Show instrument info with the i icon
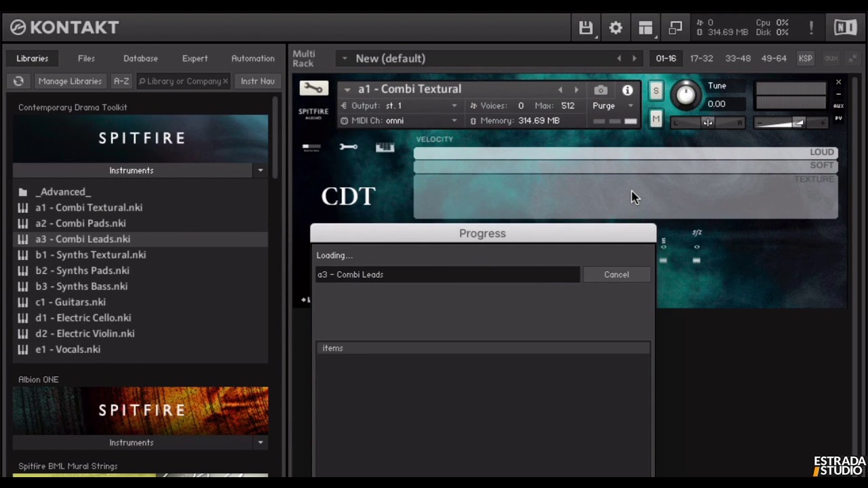Image resolution: width=868 pixels, height=488 pixels. 627,89
